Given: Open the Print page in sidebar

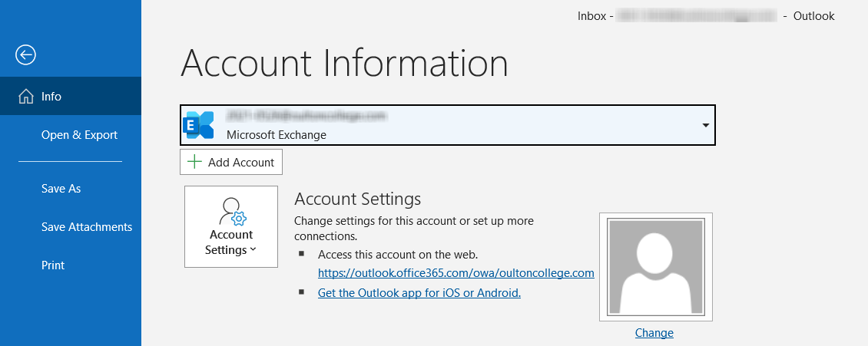Looking at the screenshot, I should click(x=52, y=265).
